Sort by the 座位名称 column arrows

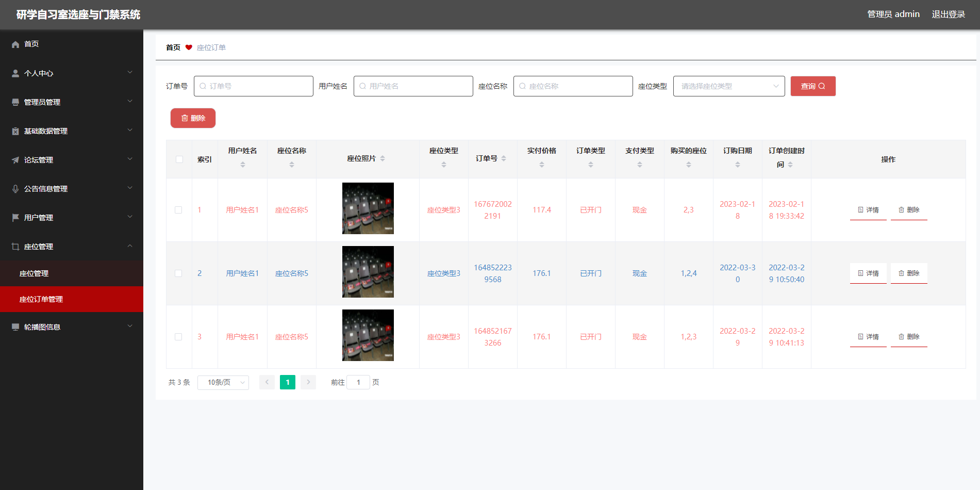[x=292, y=165]
